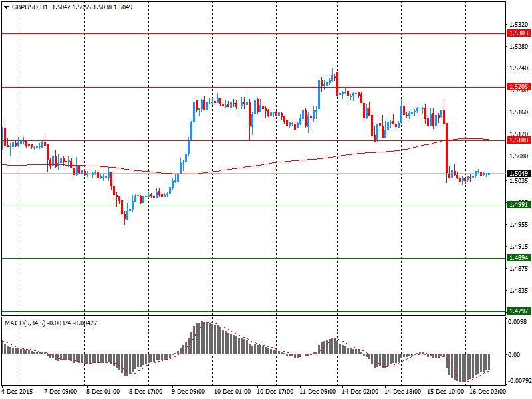The image size is (532, 399).
Task: Click the MACD scale value -0.00792
Action: click(x=519, y=381)
